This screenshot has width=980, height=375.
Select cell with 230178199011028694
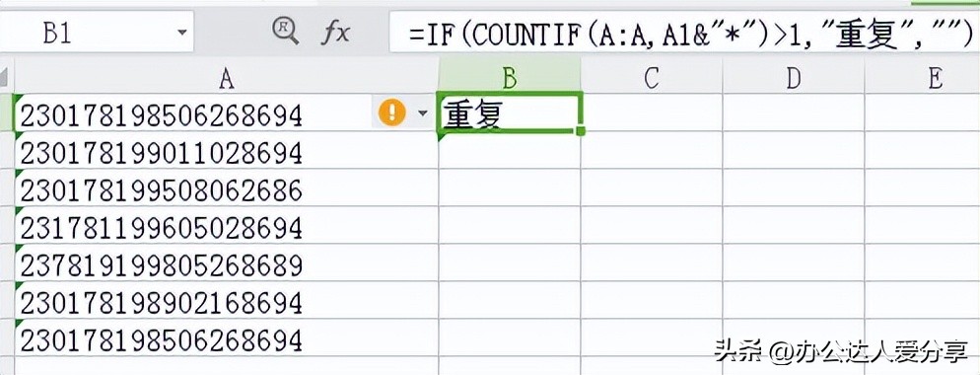[x=226, y=151]
